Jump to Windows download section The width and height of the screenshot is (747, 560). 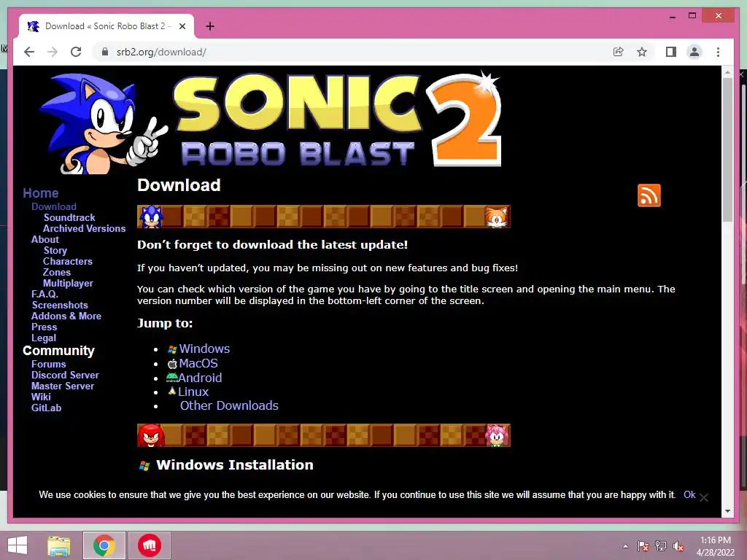204,349
